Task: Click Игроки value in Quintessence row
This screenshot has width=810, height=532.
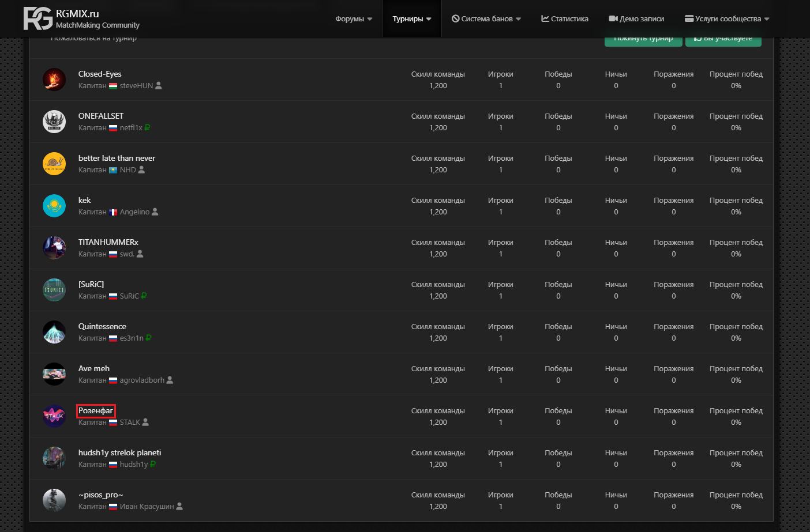Action: pos(501,338)
